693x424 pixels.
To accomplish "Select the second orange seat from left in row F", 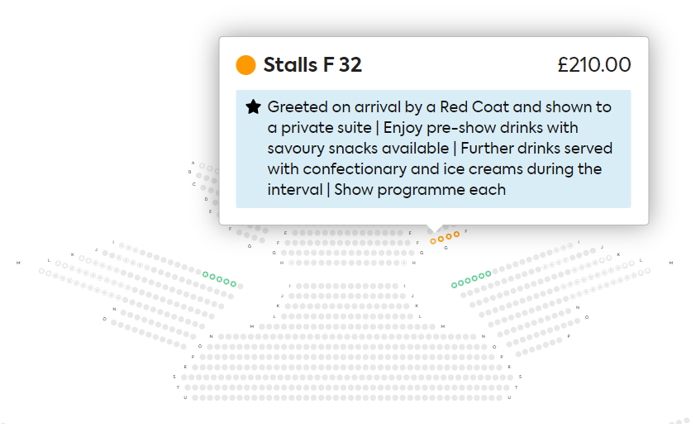I will coord(441,239).
